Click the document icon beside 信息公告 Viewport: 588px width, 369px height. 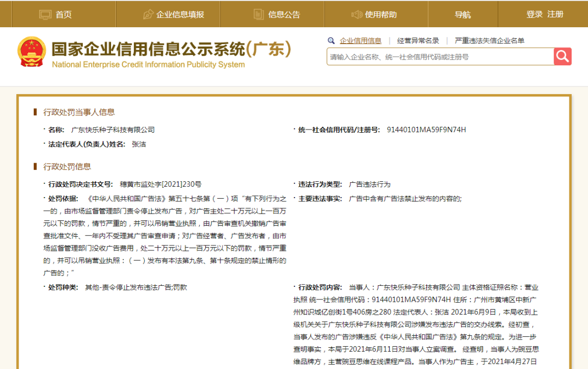point(259,15)
